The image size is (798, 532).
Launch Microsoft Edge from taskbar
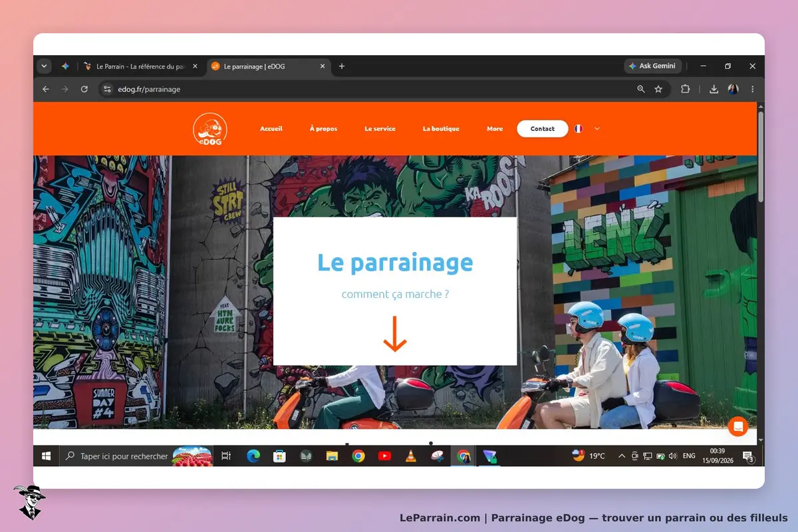click(253, 456)
